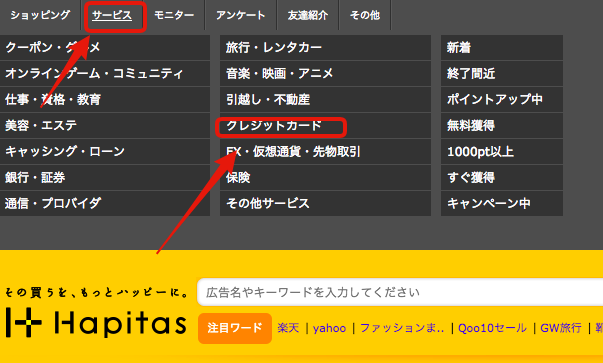Select 保険 category

click(x=325, y=177)
